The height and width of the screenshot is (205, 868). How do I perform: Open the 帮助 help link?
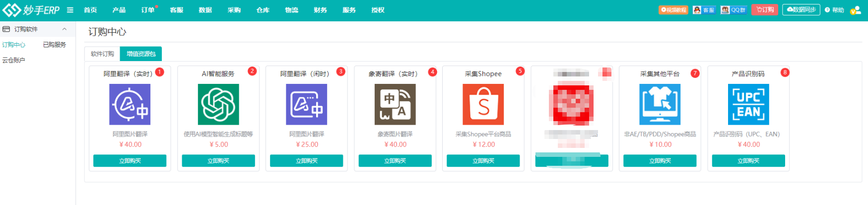click(834, 10)
